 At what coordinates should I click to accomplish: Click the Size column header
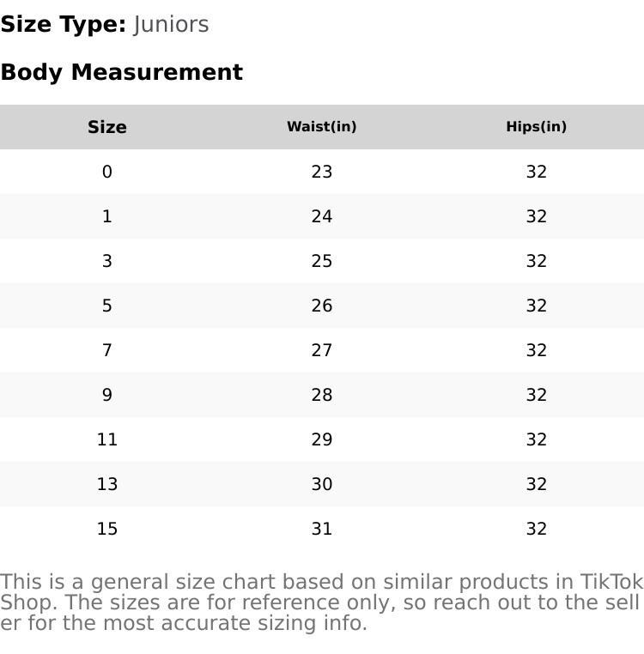(x=107, y=127)
